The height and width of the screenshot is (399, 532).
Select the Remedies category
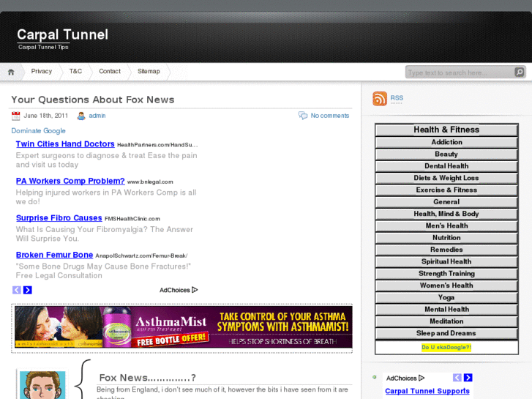click(446, 250)
